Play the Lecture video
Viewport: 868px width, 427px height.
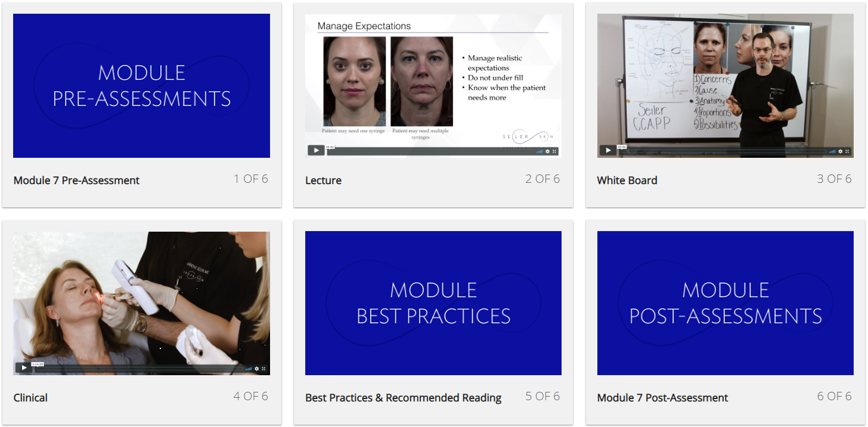tap(316, 150)
